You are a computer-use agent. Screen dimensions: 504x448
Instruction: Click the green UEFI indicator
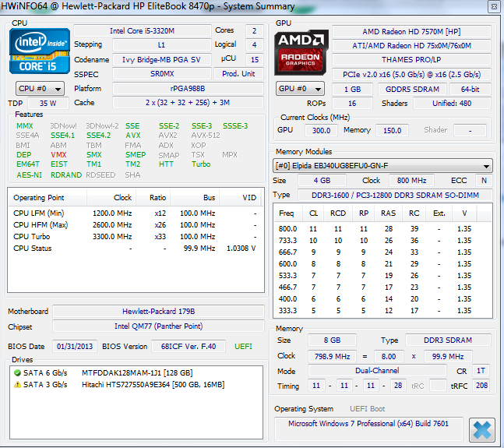pyautogui.click(x=243, y=347)
